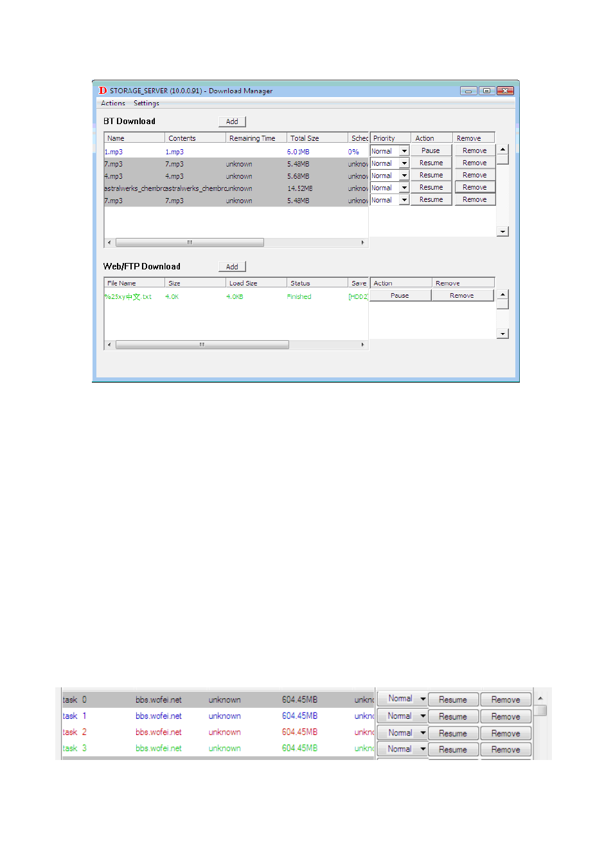Select the green task 3 row name
This screenshot has height=868, width=613.
coord(75,748)
